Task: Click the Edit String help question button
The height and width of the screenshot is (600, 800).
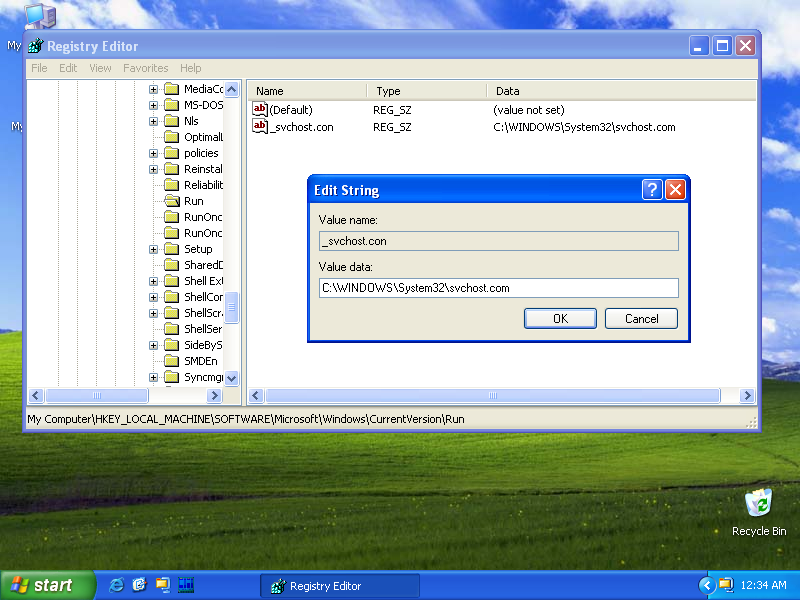Action: pos(652,190)
